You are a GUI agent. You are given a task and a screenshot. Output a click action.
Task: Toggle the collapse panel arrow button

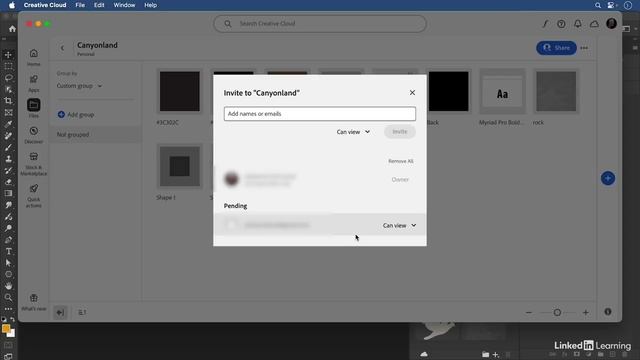(x=60, y=313)
